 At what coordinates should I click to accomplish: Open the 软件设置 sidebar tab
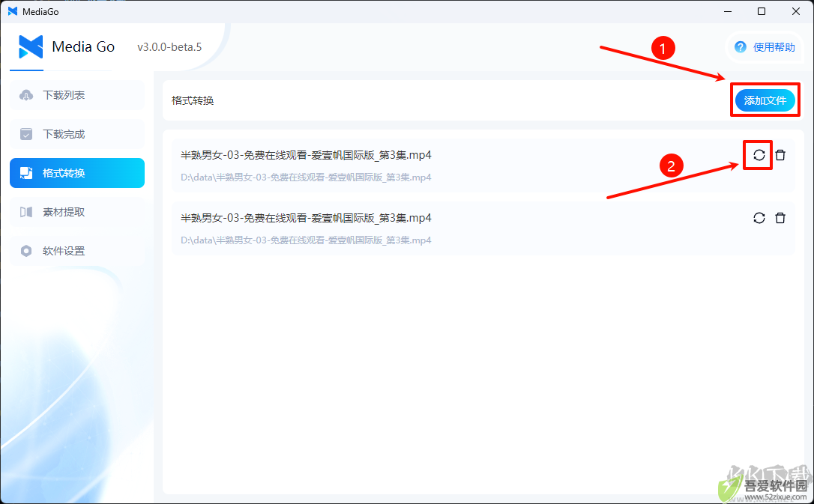[x=77, y=250]
